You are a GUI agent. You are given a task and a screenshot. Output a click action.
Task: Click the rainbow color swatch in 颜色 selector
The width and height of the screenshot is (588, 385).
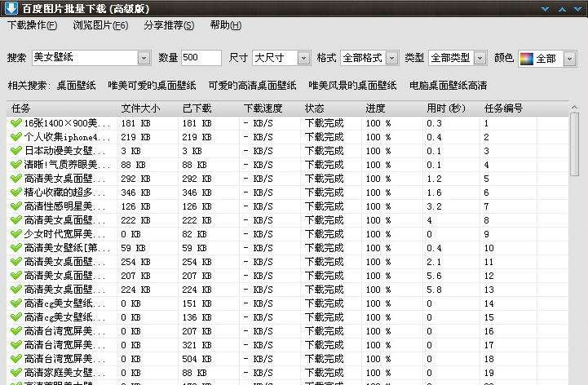527,59
